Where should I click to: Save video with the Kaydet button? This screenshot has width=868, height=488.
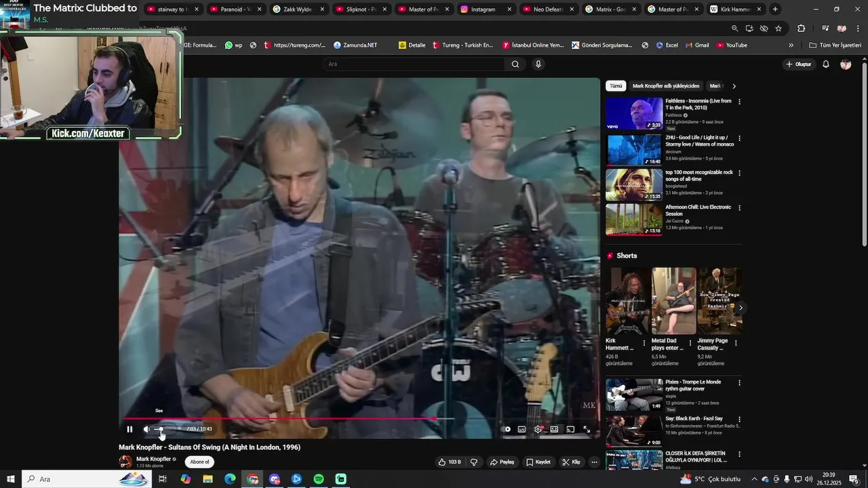pos(538,462)
